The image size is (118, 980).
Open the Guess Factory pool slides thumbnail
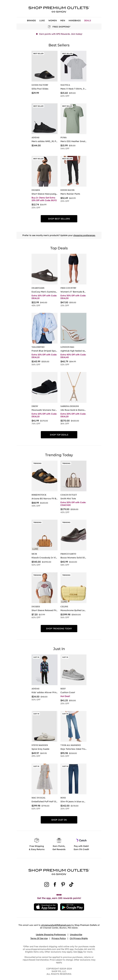pos(45,66)
